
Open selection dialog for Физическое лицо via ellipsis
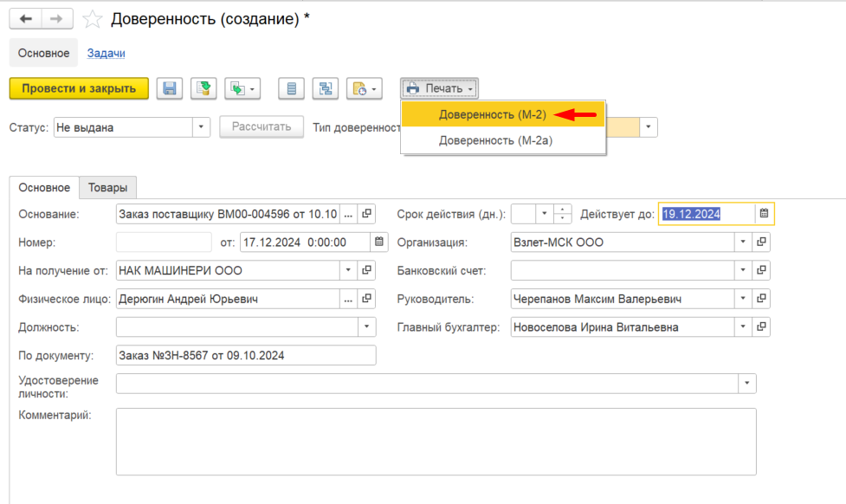[x=349, y=299]
